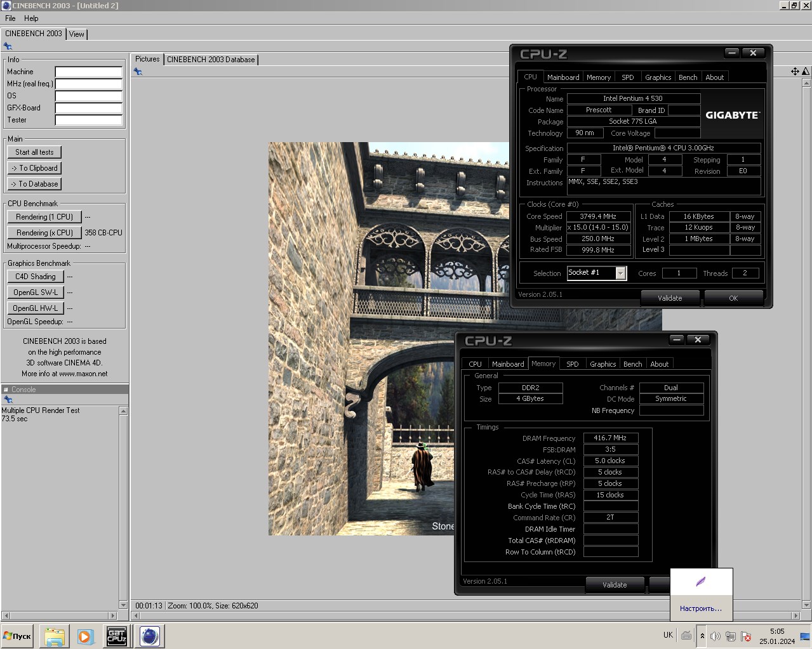This screenshot has height=649, width=812.
Task: Run Rendering (x CPU) benchmark
Action: click(x=44, y=233)
